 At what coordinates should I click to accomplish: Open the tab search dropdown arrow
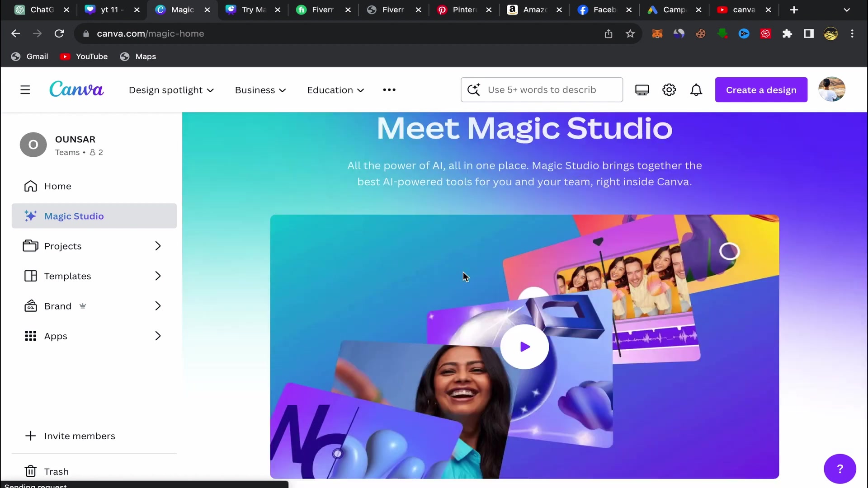pyautogui.click(x=847, y=9)
